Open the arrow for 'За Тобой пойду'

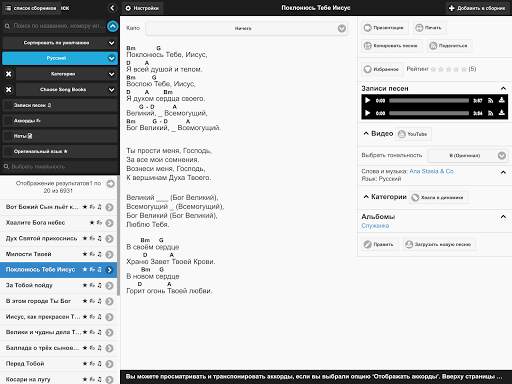[109, 285]
